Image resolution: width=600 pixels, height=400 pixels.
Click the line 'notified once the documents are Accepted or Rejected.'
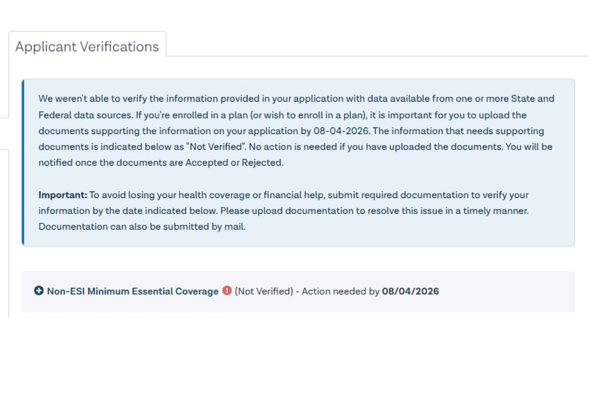click(161, 163)
